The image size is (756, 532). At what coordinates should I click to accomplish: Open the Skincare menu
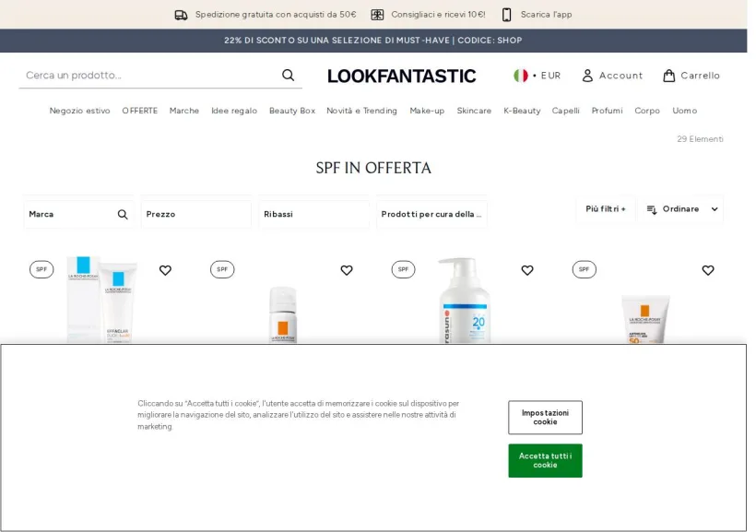pyautogui.click(x=474, y=111)
